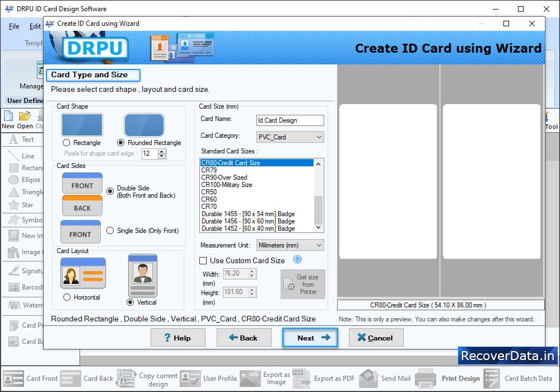
Task: Open Card Batch Data icon
Action: point(492,379)
